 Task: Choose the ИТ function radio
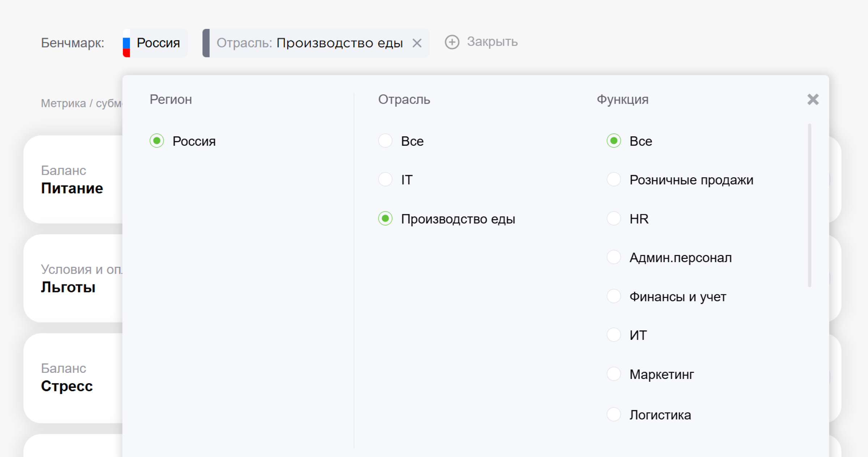click(x=614, y=335)
